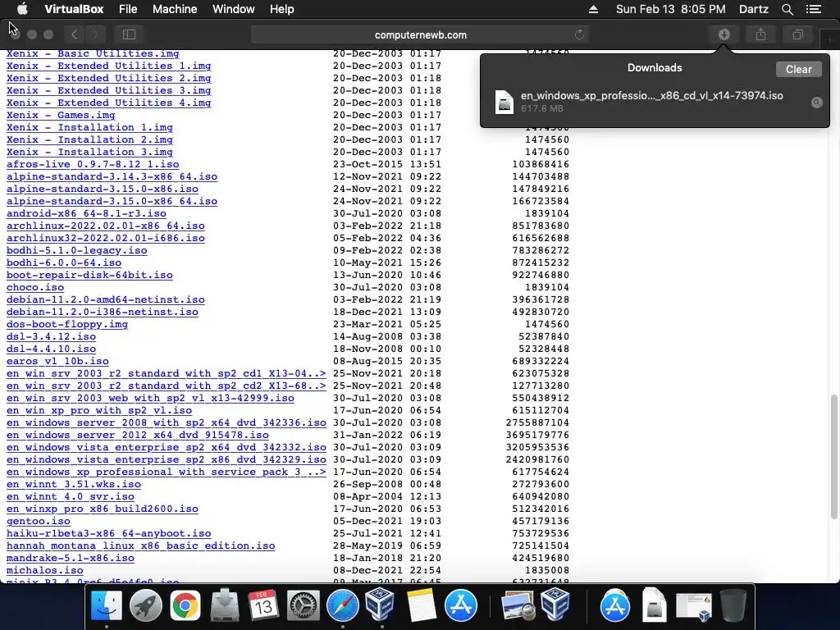This screenshot has height=630, width=840.
Task: Open Preview app icon in Dock
Action: [x=518, y=606]
